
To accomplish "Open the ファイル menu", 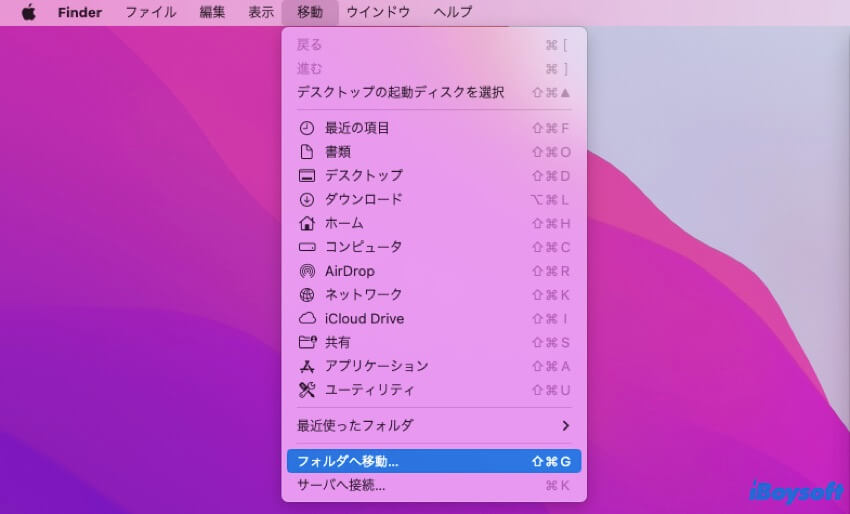I will (x=151, y=12).
